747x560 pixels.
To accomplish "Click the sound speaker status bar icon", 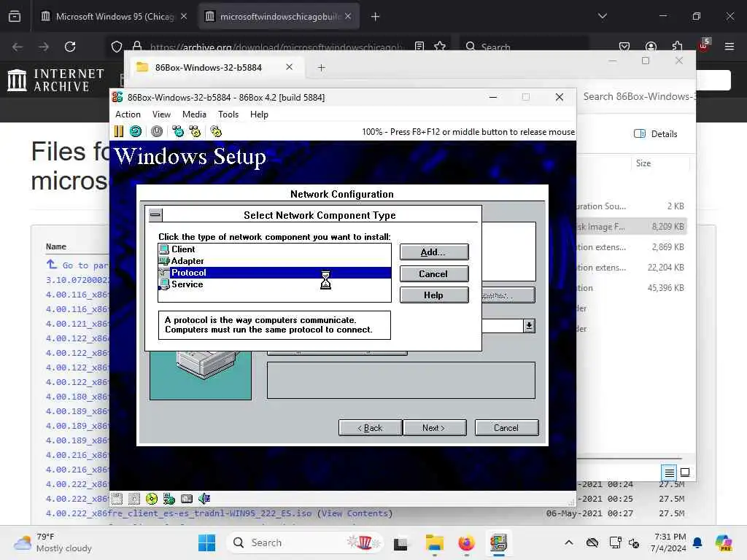I will pyautogui.click(x=204, y=499).
